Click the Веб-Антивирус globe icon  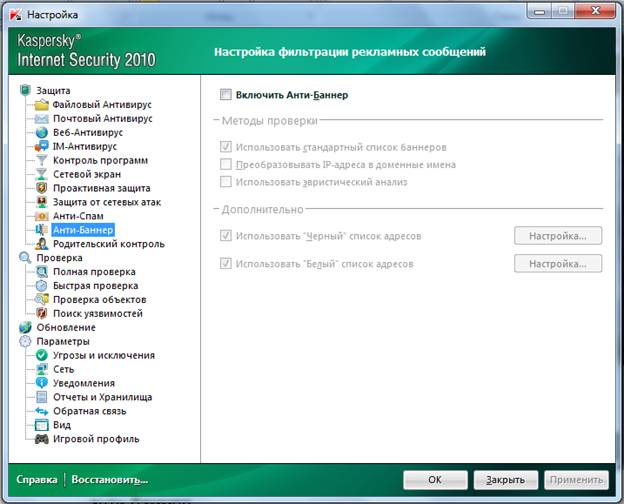pos(41,133)
